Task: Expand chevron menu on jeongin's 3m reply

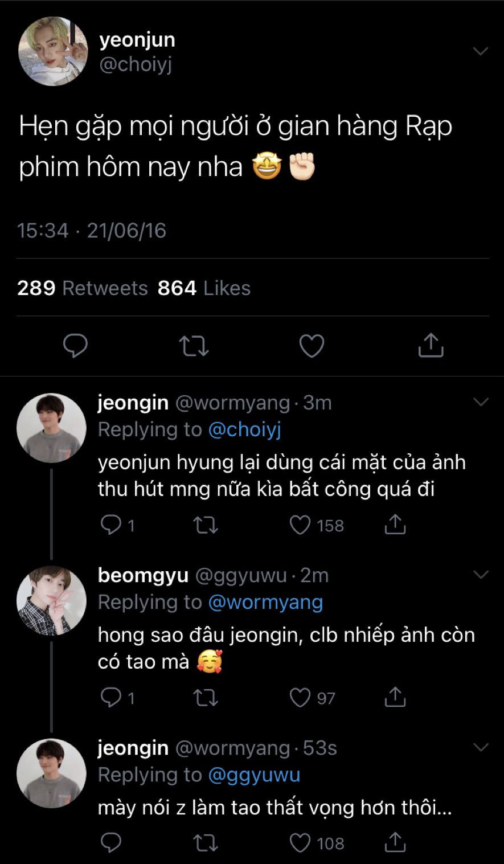Action: click(481, 403)
